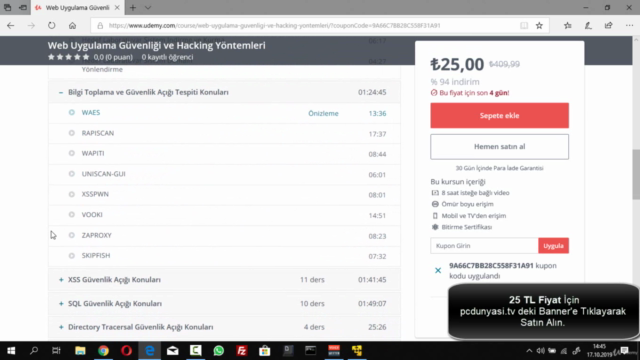
Task: Open volume control in system tray
Action: [540, 351]
